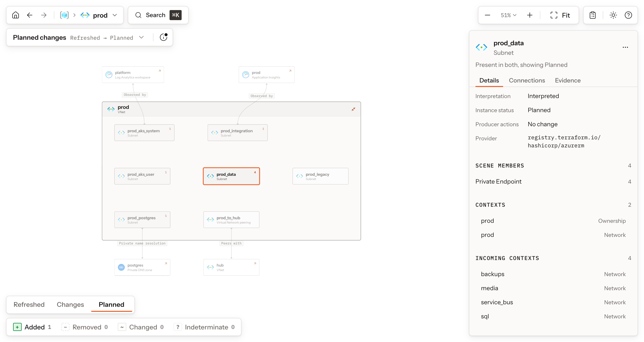Open the Search box
The image size is (644, 342).
click(x=158, y=15)
